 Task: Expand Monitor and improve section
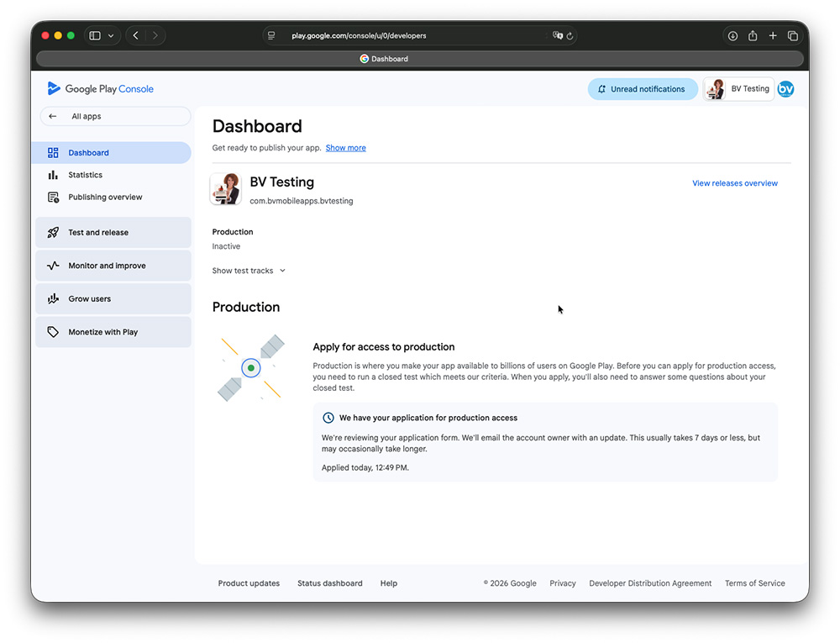coord(113,266)
